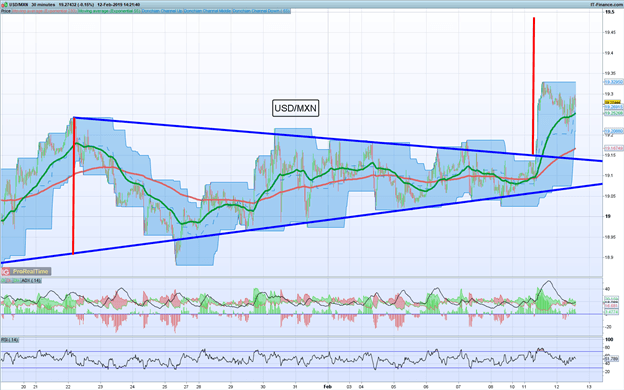Viewport: 624px width, 390px height.
Task: Click the IT-Finance.com link in top corner
Action: click(607, 4)
